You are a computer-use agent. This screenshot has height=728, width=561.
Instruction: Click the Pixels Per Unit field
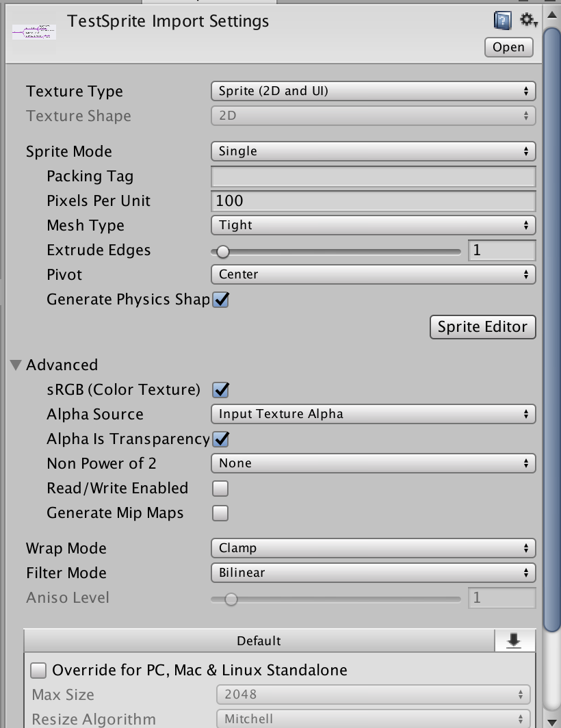point(374,201)
